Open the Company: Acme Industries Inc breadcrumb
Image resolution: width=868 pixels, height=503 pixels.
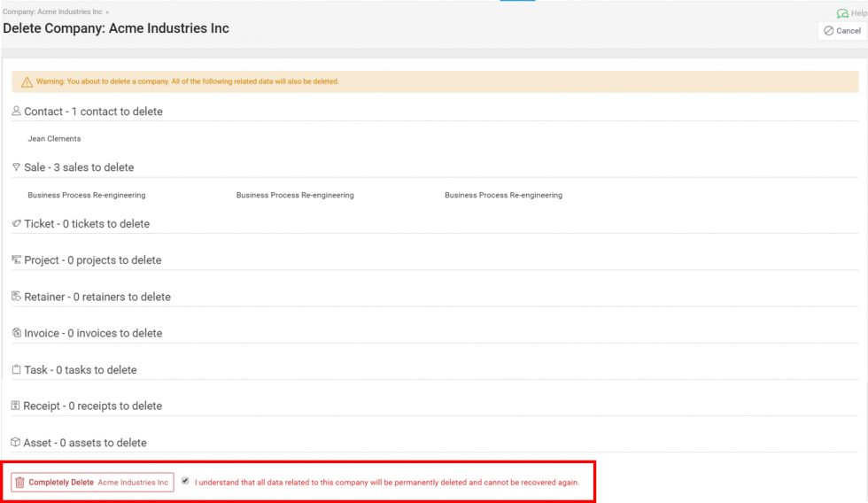click(x=52, y=12)
